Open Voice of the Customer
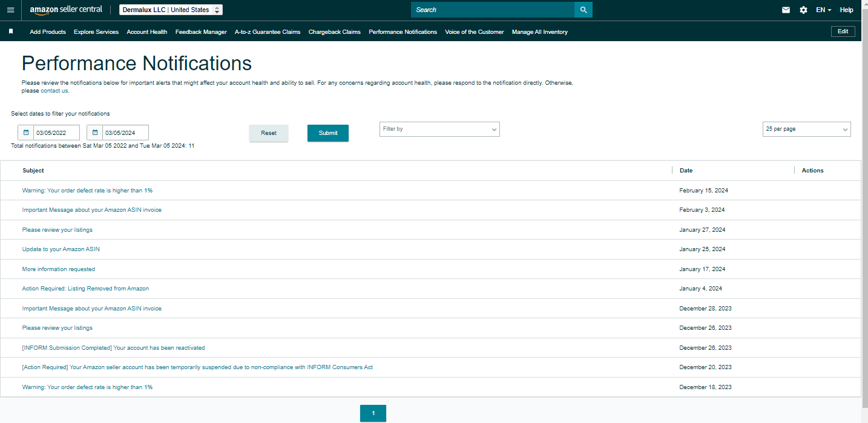 (x=474, y=32)
